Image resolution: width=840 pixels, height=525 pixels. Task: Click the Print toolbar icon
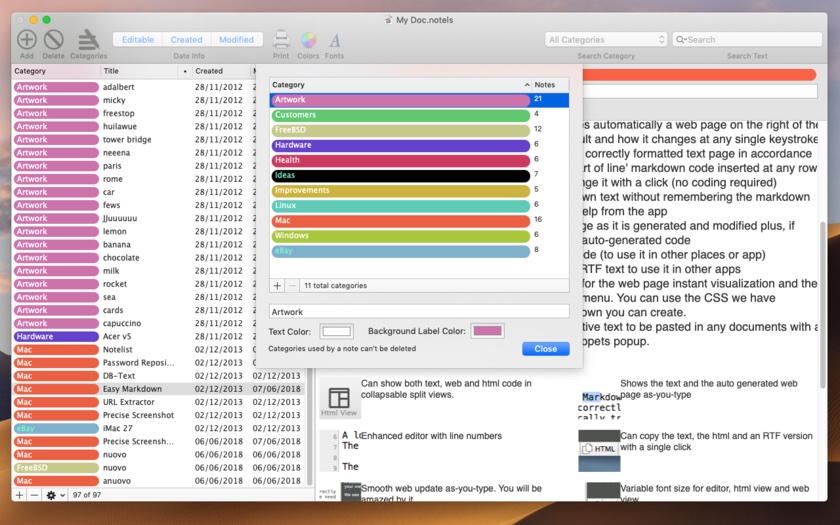[282, 40]
